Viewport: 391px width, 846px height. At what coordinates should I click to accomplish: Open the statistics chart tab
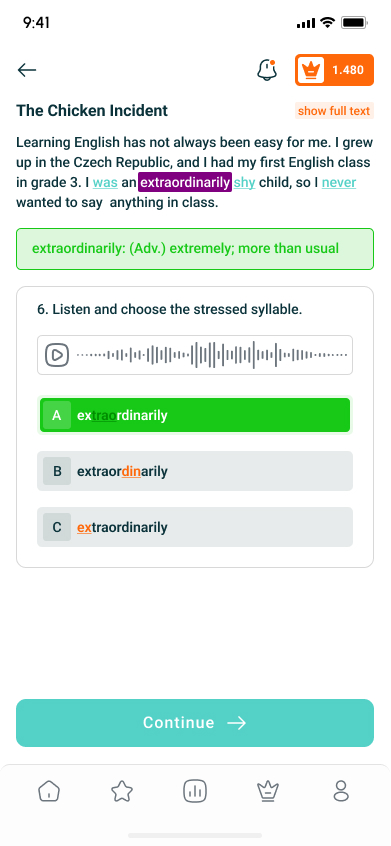pyautogui.click(x=195, y=792)
